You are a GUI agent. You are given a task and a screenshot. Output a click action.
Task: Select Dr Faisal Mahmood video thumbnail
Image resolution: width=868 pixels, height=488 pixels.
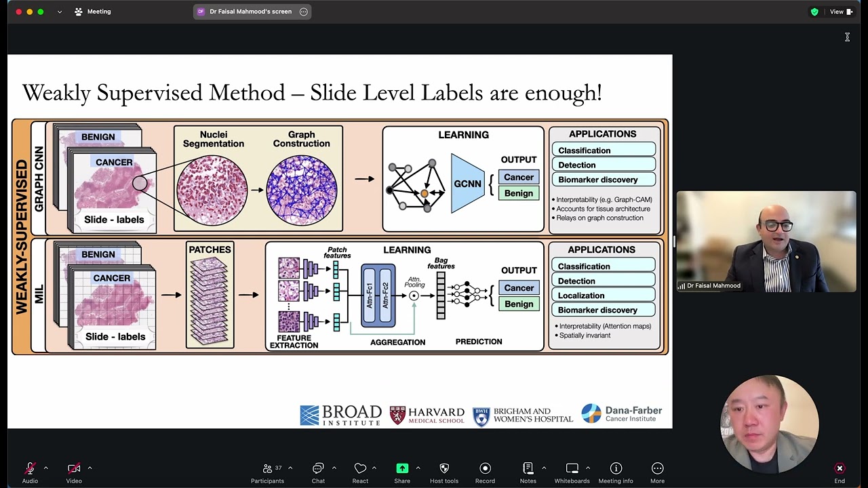pos(766,241)
